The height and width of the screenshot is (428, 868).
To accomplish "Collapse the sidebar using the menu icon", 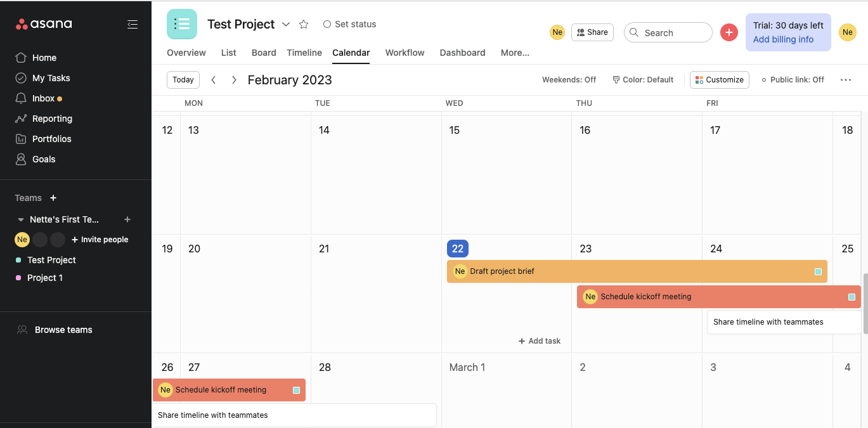I will coord(132,24).
